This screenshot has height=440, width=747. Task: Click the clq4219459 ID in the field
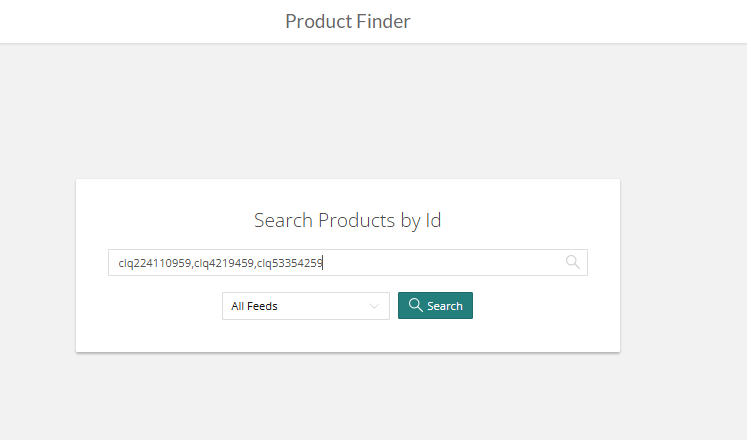point(224,263)
